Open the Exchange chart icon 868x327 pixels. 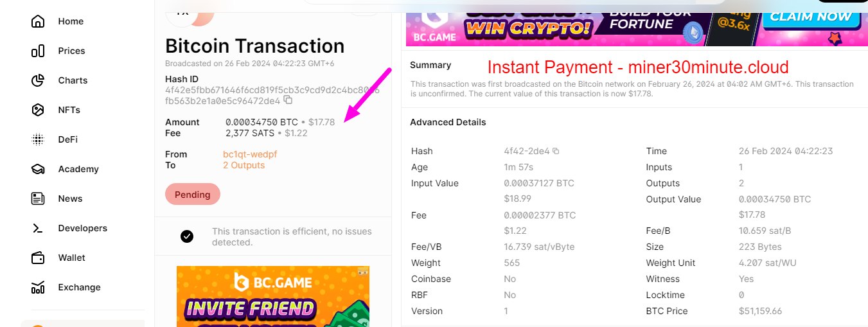pyautogui.click(x=38, y=287)
